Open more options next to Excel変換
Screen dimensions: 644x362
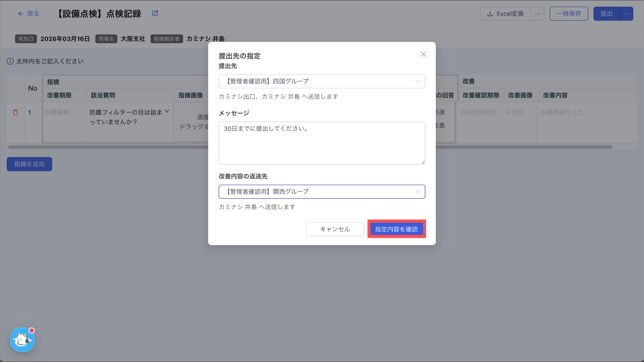(537, 14)
